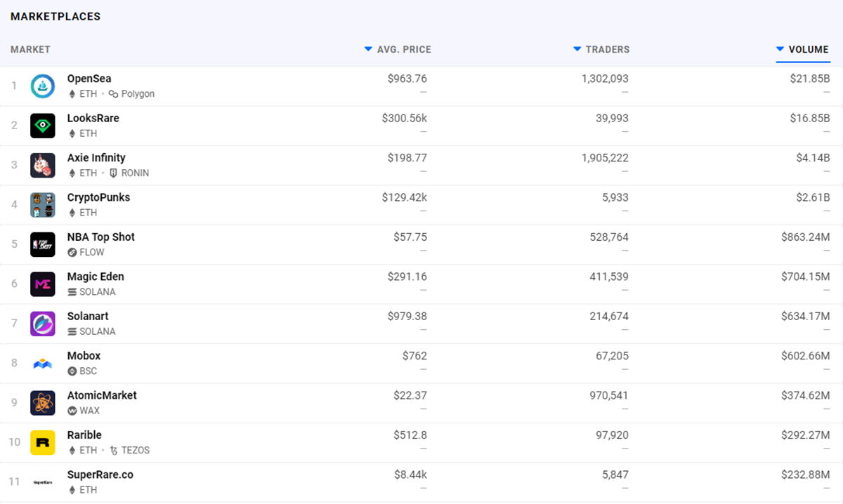Select the Axie Infinity logo icon
This screenshot has height=504, width=843.
[x=43, y=166]
